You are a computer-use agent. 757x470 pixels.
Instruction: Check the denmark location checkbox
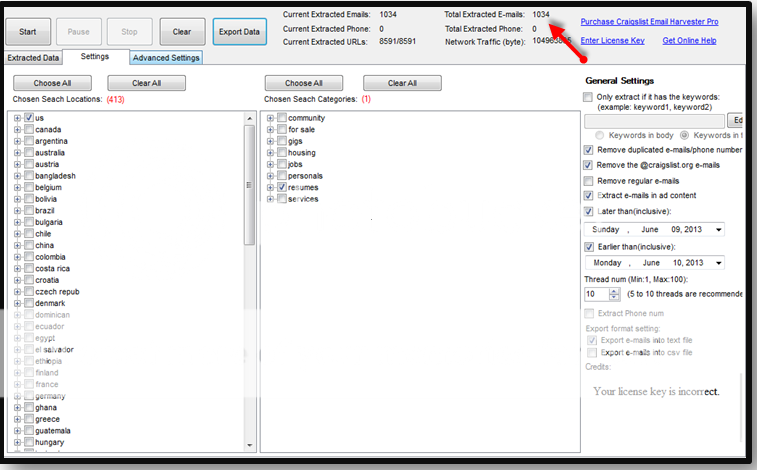(29, 303)
